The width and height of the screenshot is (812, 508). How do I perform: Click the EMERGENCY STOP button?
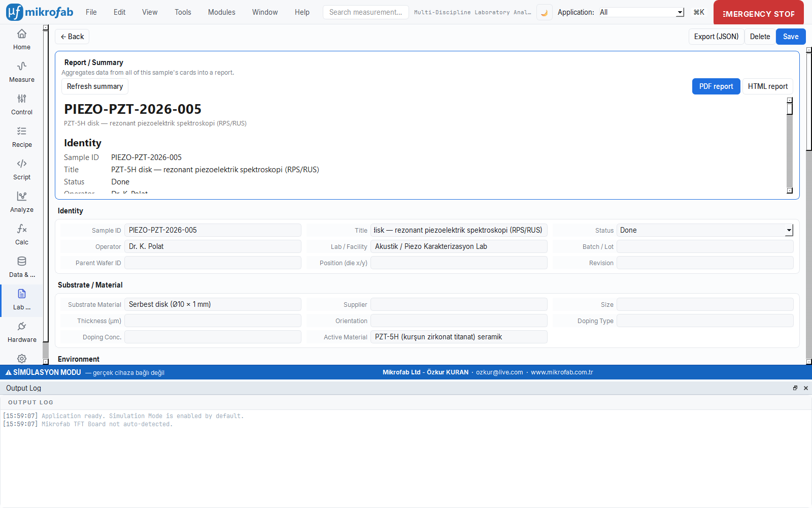pyautogui.click(x=758, y=13)
